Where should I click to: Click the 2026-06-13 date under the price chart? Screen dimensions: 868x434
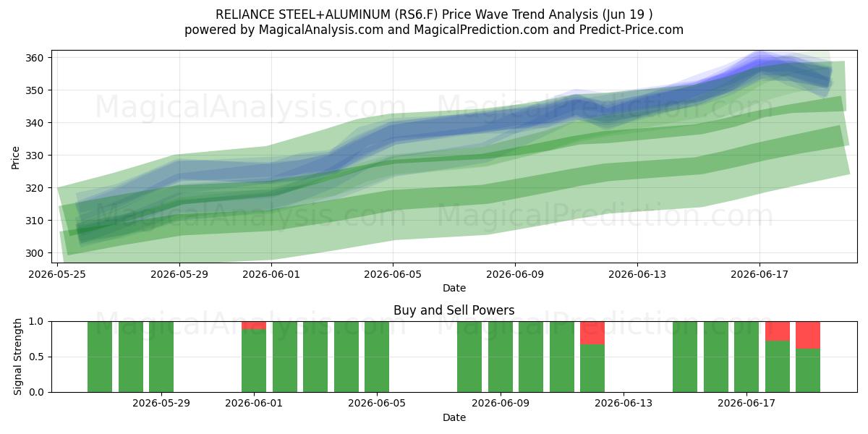click(x=637, y=274)
